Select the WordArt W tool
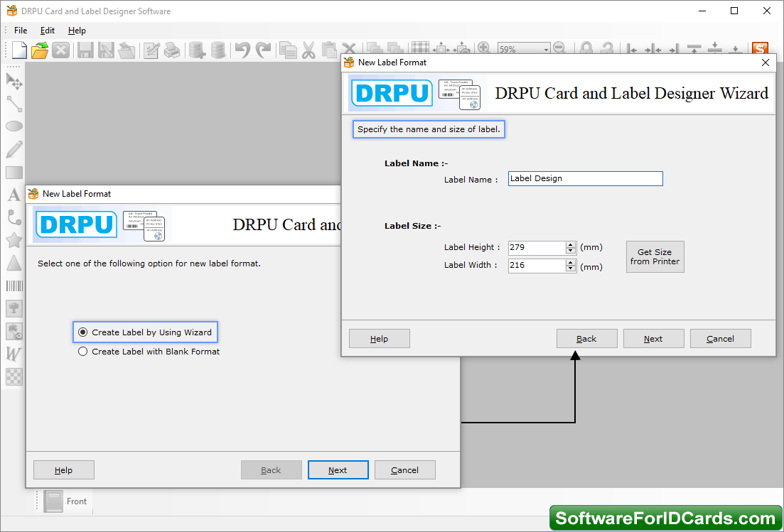 pos(14,354)
